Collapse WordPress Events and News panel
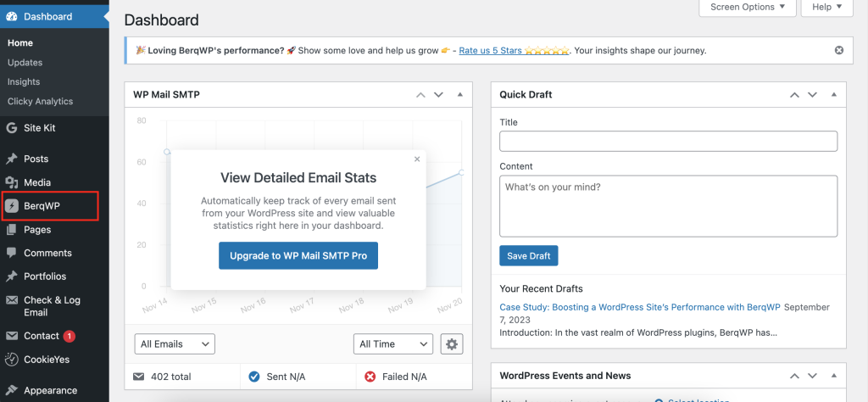The width and height of the screenshot is (868, 402). pos(834,376)
